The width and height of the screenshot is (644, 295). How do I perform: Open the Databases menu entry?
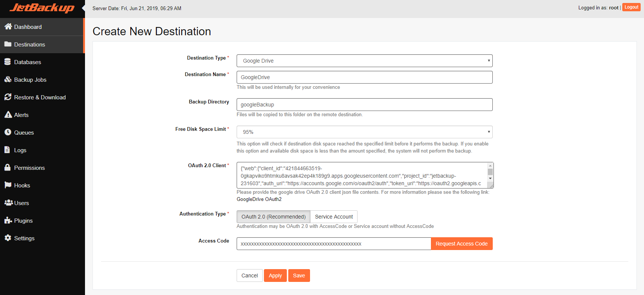pyautogui.click(x=42, y=62)
